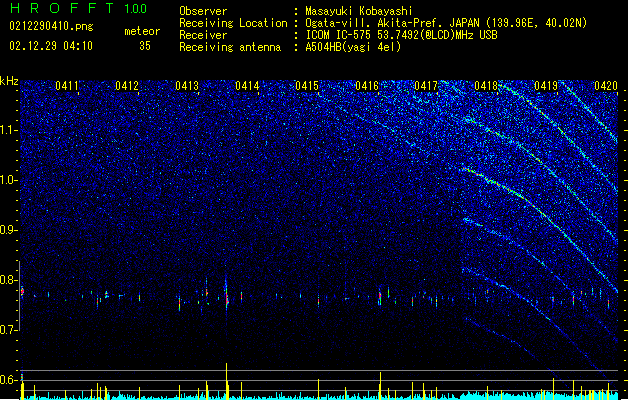Click the 1.0 kHz axis label
629x400 pixels.
(x=8, y=180)
